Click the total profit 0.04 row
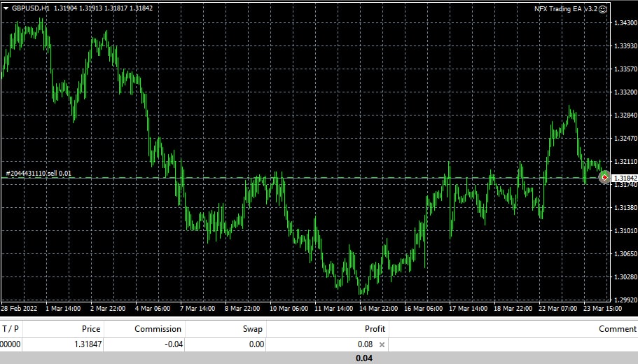Viewport: 638px width, 364px height. 319,358
